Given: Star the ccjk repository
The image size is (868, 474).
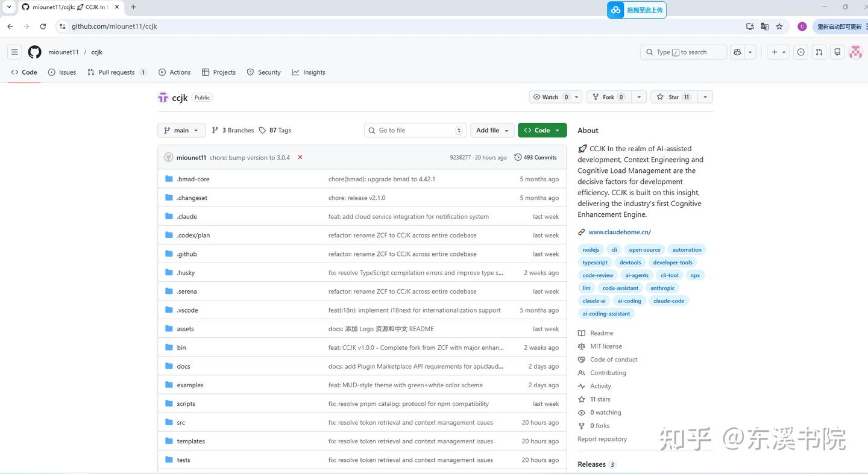Looking at the screenshot, I should pyautogui.click(x=674, y=97).
